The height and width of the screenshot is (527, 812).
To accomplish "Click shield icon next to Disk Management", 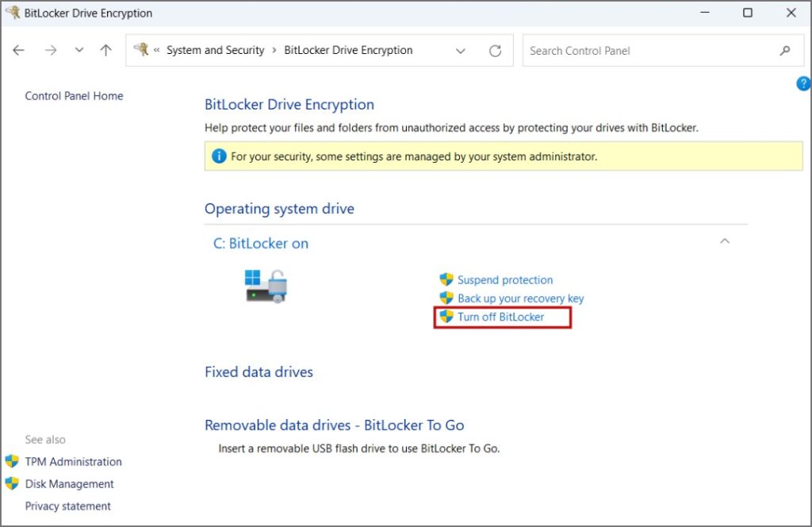I will (x=11, y=483).
